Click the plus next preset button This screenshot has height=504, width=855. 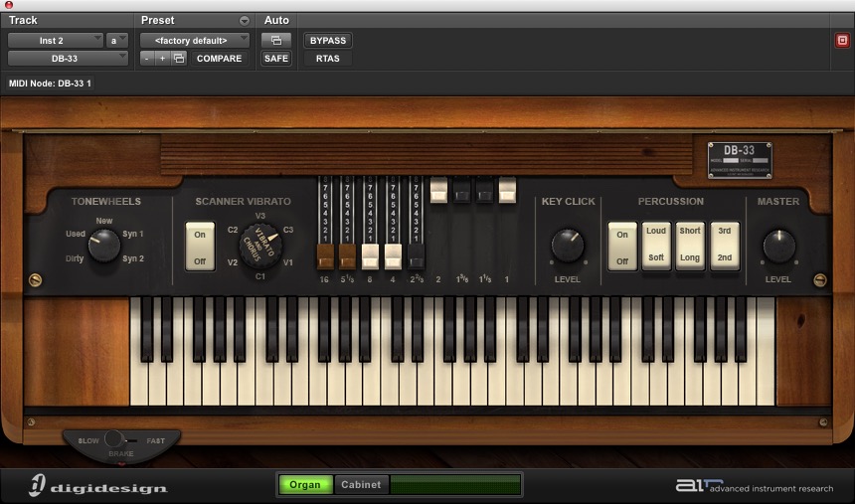162,59
